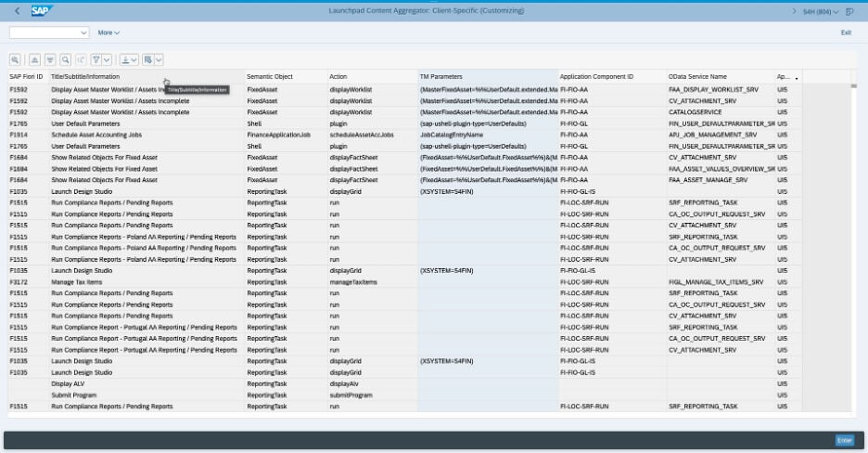The height and width of the screenshot is (453, 868).
Task: Click the Change Layout columns icon
Action: (x=147, y=59)
